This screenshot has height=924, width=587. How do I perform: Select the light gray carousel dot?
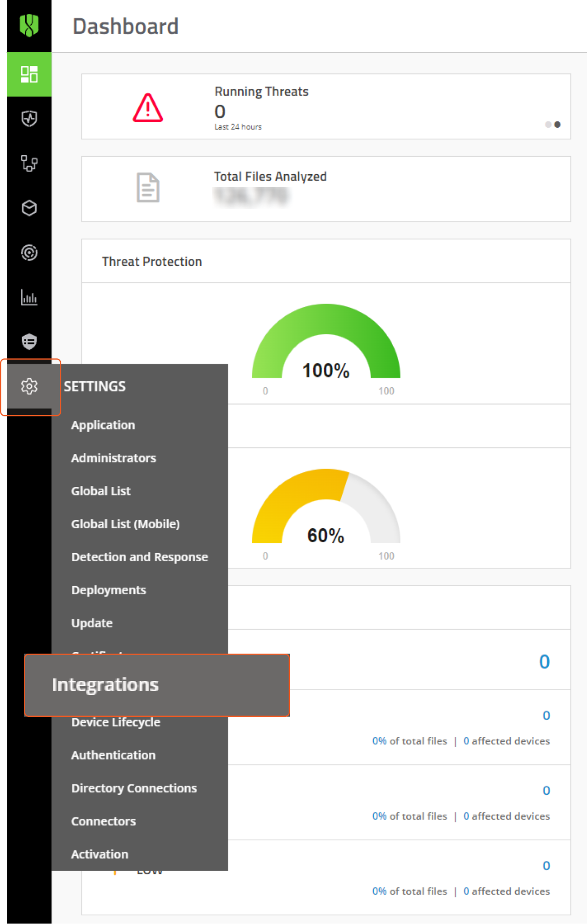click(548, 125)
